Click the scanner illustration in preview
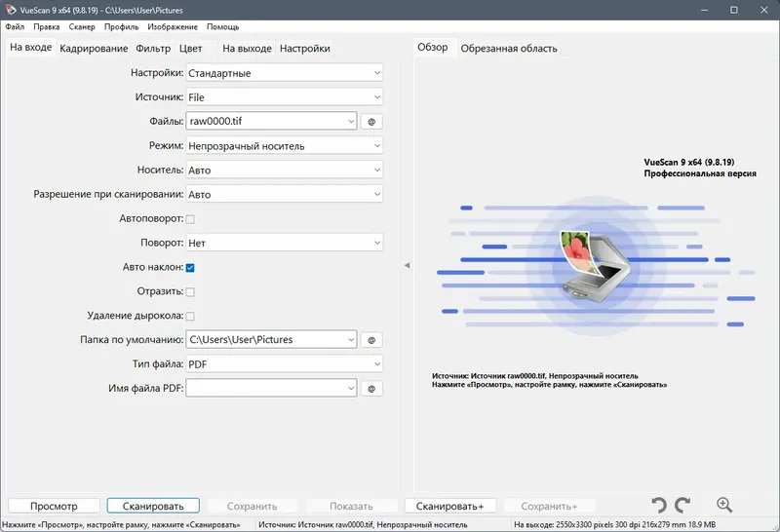The height and width of the screenshot is (532, 780). click(596, 266)
